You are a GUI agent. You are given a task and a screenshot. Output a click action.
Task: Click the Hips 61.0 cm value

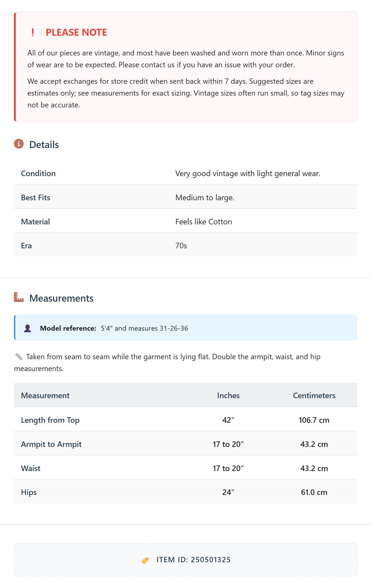pos(314,492)
